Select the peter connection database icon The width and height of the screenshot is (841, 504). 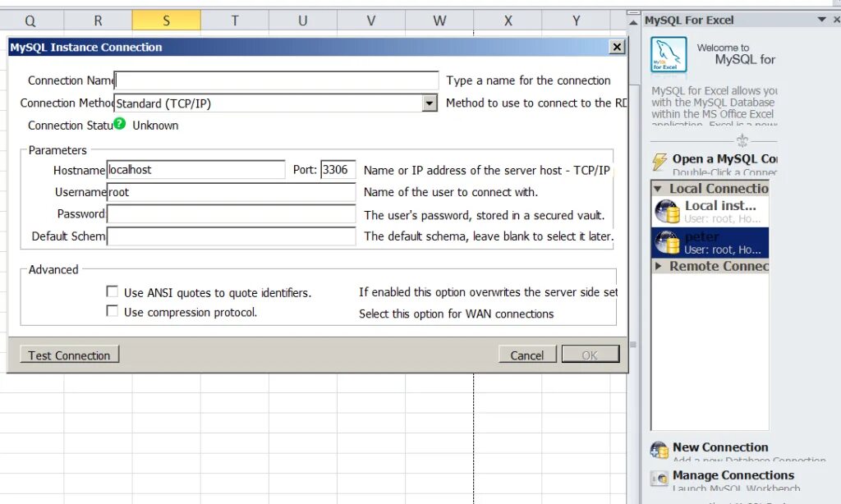coord(667,242)
